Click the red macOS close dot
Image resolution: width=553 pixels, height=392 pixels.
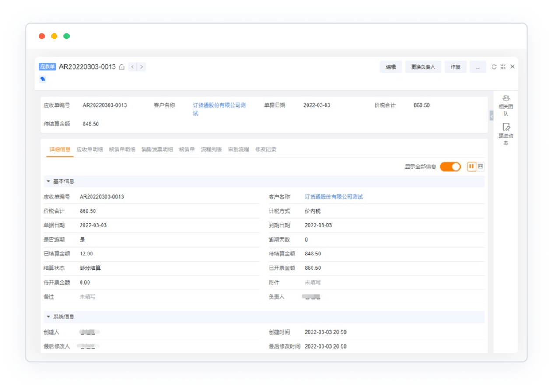coord(42,36)
